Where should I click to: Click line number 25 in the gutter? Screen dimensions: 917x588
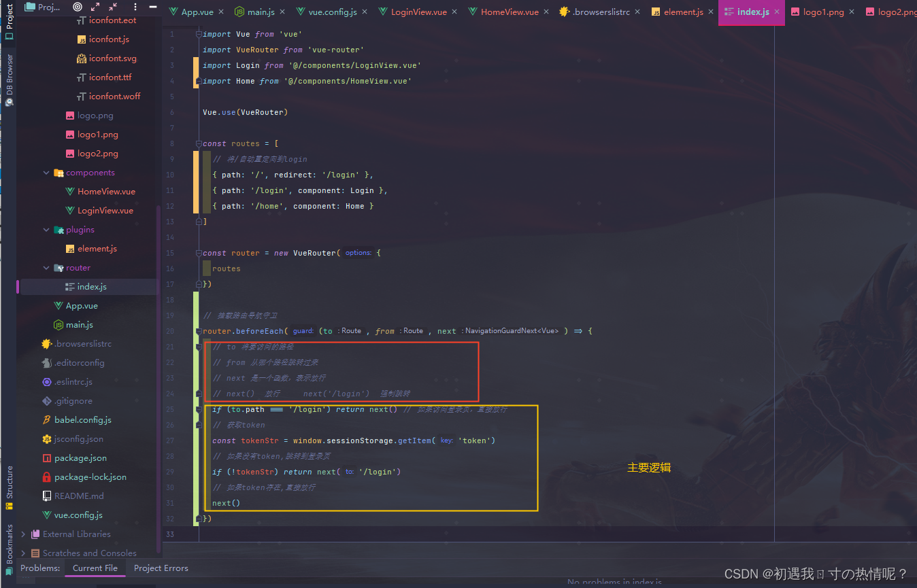click(x=170, y=409)
